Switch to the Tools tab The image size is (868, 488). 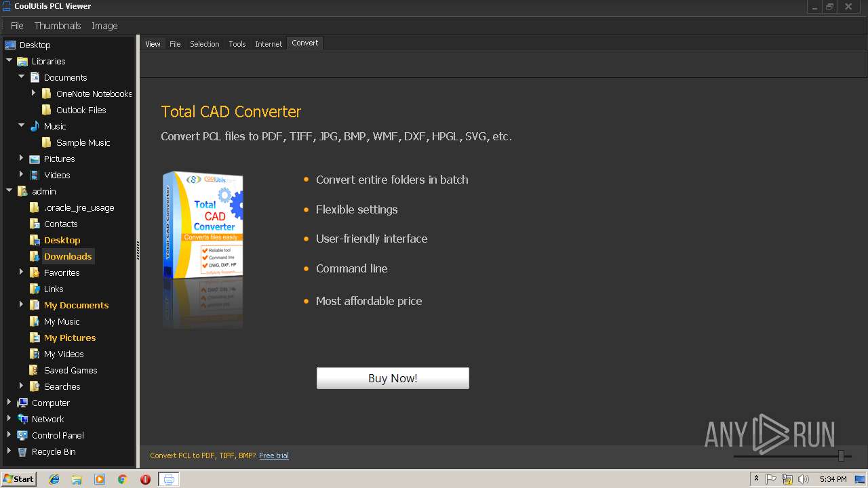[x=237, y=44]
